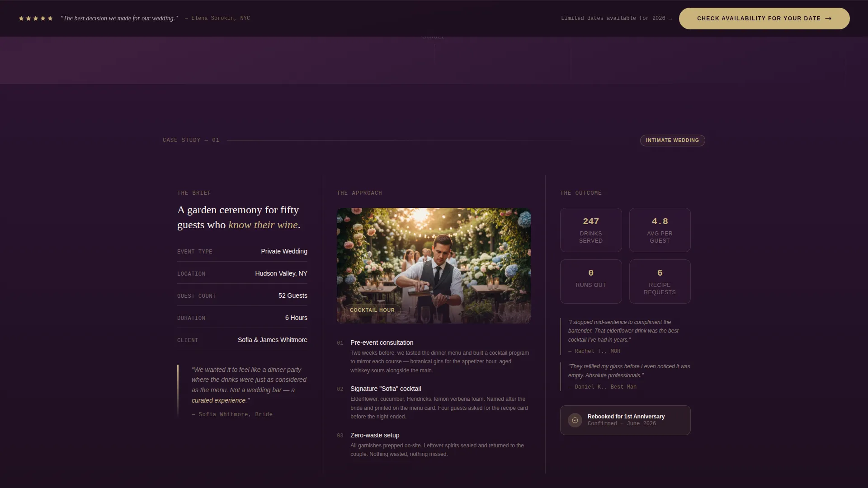Click The Outcome section heading
The height and width of the screenshot is (488, 868).
[580, 193]
